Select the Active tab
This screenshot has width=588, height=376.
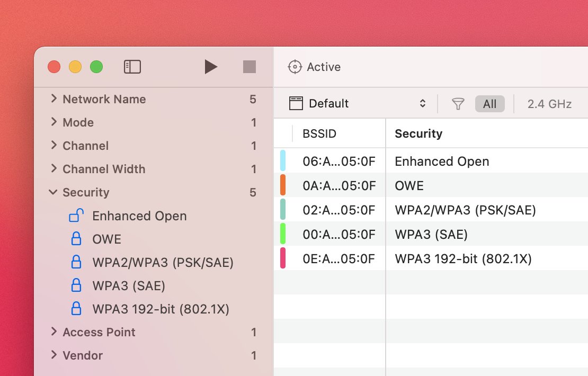tap(324, 67)
